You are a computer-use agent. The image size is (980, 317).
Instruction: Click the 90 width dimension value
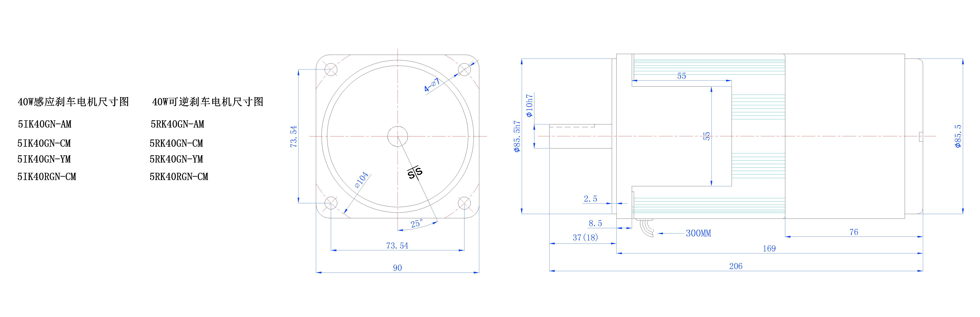[397, 268]
